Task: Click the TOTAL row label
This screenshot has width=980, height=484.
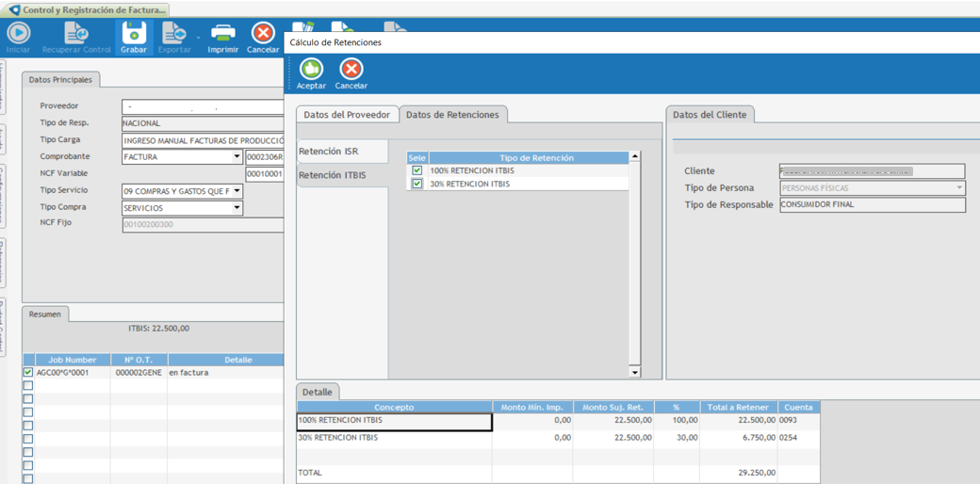Action: (310, 473)
